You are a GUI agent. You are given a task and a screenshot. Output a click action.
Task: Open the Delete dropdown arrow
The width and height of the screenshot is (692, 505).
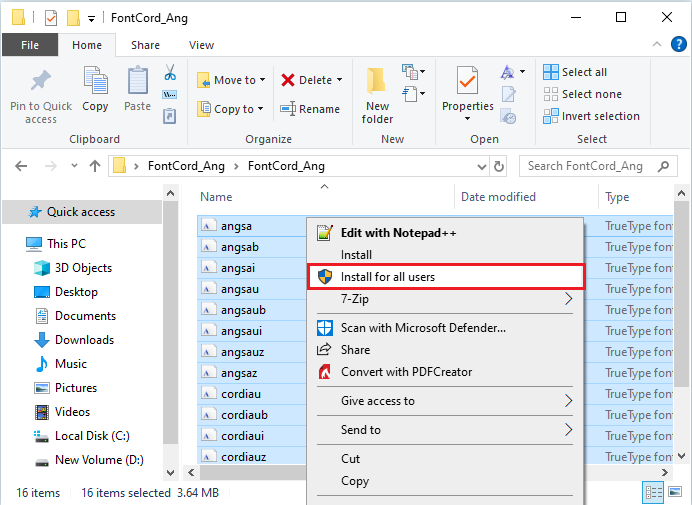point(339,80)
